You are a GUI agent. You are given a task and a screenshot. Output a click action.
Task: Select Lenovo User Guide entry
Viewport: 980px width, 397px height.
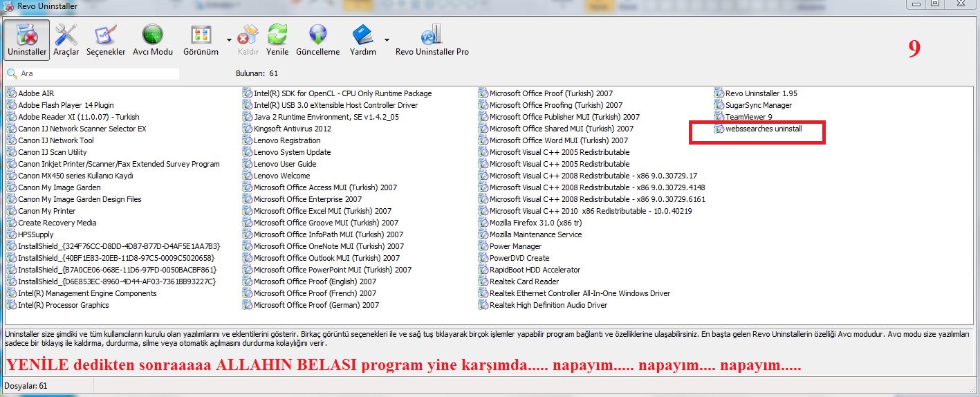tap(279, 164)
